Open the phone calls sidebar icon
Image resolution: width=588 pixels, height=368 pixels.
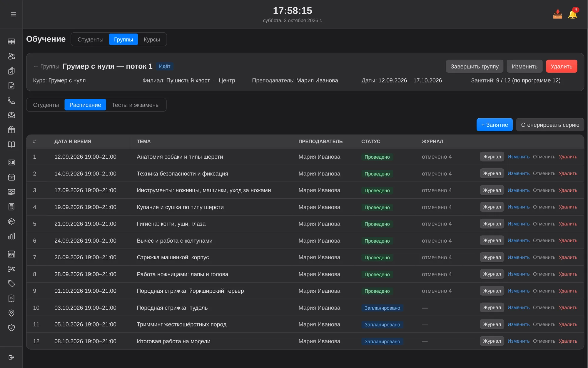click(11, 100)
